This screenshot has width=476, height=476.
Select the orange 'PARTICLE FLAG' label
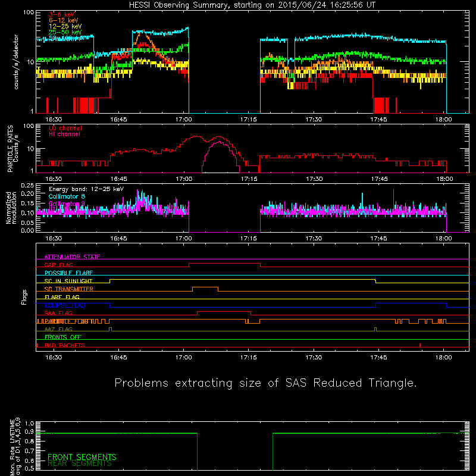[67, 321]
